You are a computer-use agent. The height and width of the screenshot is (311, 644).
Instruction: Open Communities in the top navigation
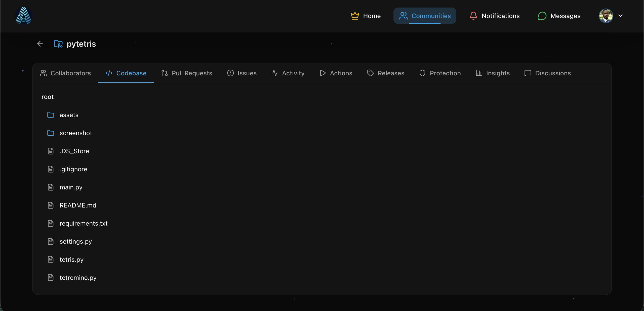(425, 16)
